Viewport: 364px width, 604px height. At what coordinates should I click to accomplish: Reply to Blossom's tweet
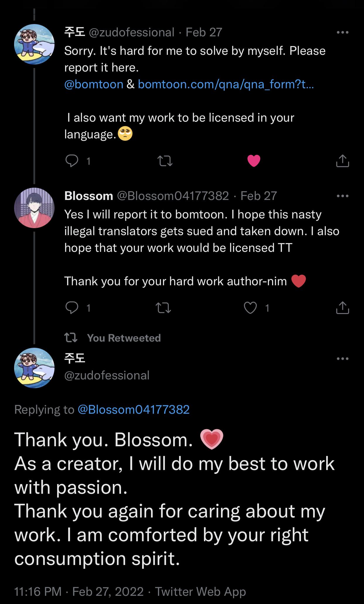[72, 308]
